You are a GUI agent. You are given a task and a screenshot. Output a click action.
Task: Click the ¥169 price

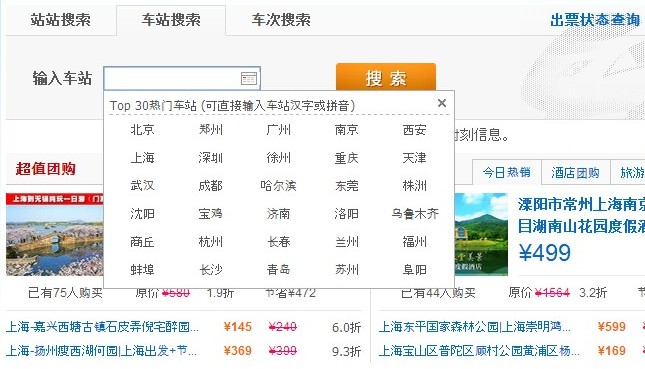click(x=612, y=351)
